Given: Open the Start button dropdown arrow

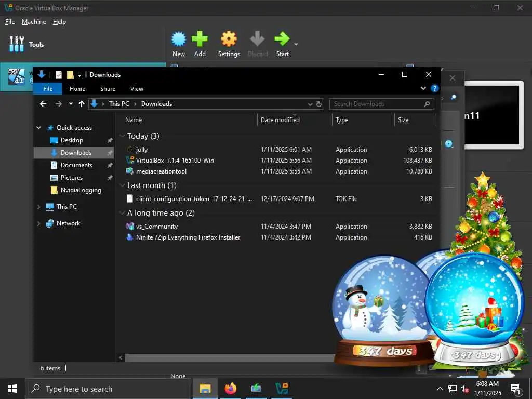Looking at the screenshot, I should coord(296,44).
